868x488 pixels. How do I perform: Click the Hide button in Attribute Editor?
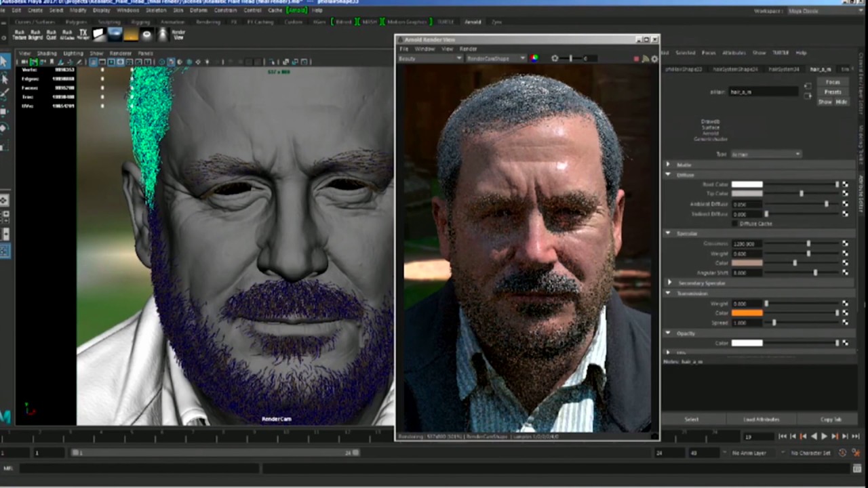842,102
